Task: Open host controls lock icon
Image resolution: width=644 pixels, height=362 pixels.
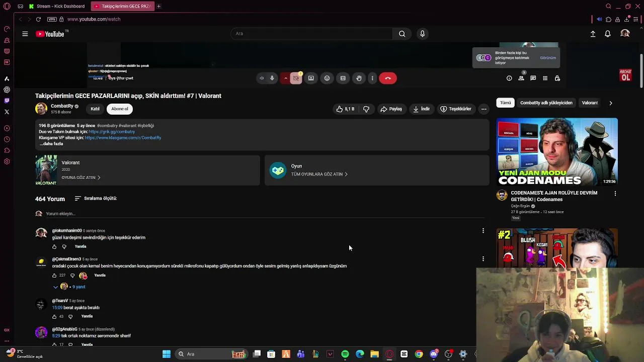Action: pos(557,78)
